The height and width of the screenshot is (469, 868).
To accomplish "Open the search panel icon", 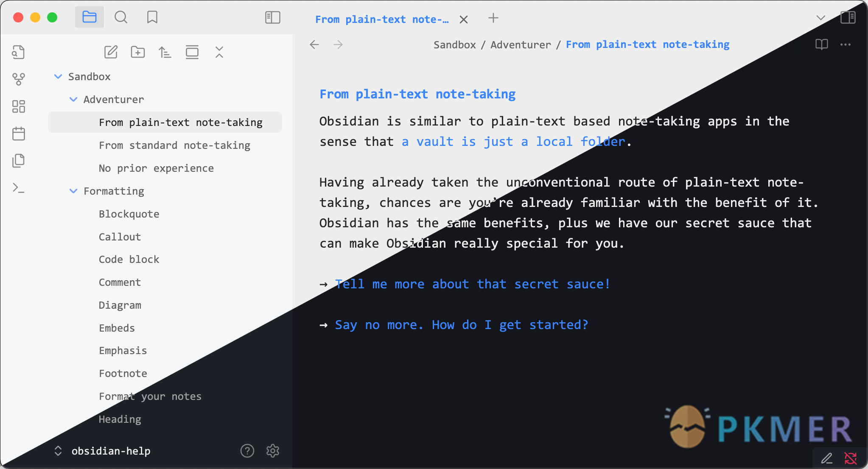I will pos(121,17).
